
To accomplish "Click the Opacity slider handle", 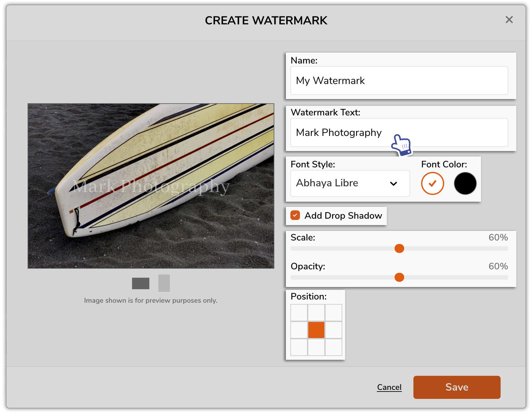I will [x=399, y=277].
